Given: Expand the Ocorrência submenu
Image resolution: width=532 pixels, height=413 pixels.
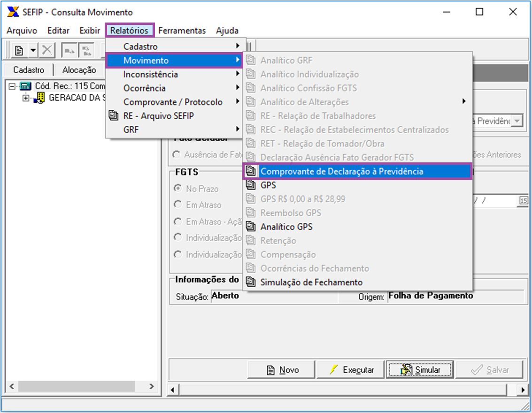Looking at the screenshot, I should [174, 88].
